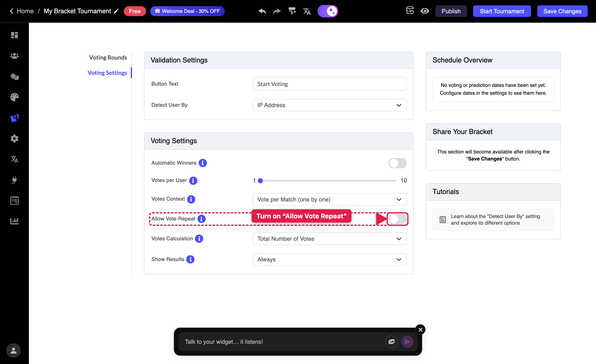Show info for Allow Vote Repeat
The height and width of the screenshot is (364, 596).
[202, 219]
